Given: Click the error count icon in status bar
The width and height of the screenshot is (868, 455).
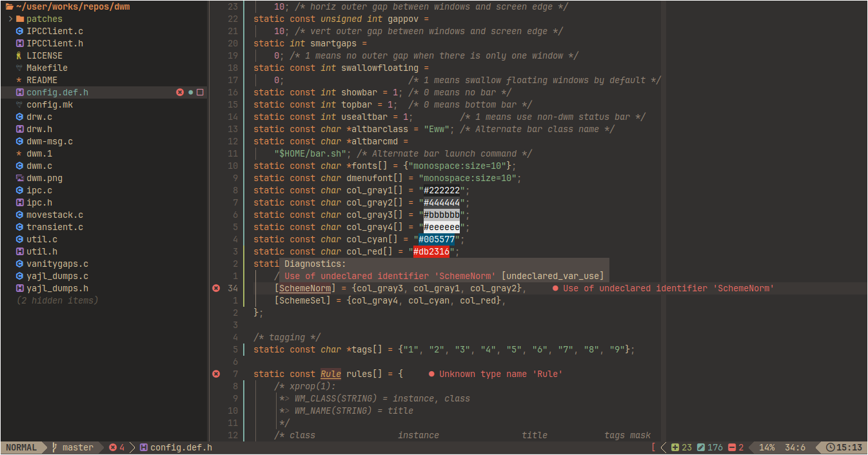Looking at the screenshot, I should (x=113, y=447).
